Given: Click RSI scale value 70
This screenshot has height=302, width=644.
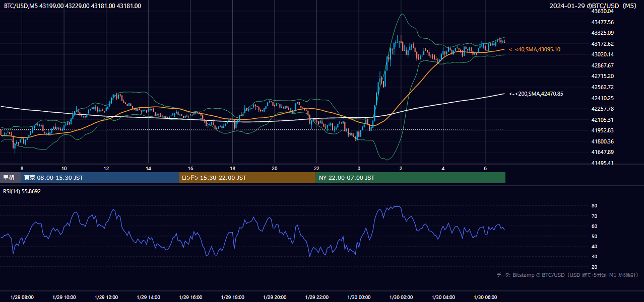Looking at the screenshot, I should tap(595, 216).
